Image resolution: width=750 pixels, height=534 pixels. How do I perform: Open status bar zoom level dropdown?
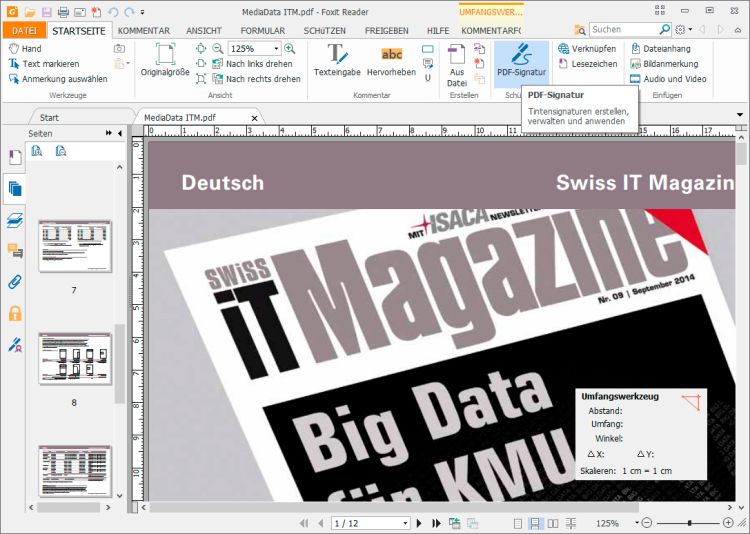click(636, 523)
